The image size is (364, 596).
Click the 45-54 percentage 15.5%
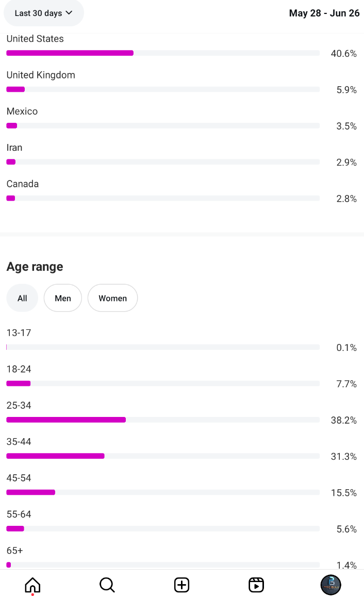pyautogui.click(x=343, y=493)
